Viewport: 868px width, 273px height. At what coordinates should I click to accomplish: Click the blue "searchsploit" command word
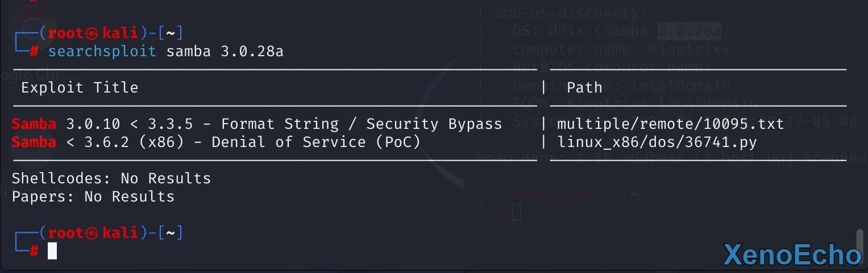[102, 52]
